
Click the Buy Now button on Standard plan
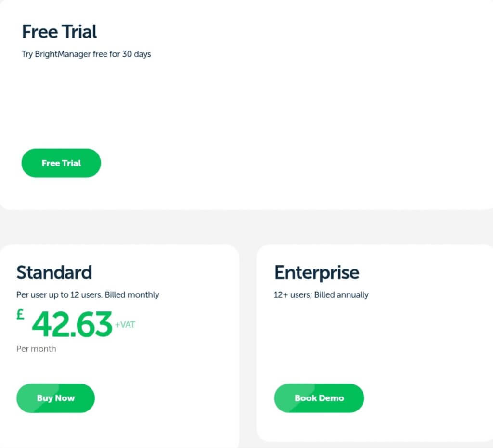pyautogui.click(x=55, y=398)
